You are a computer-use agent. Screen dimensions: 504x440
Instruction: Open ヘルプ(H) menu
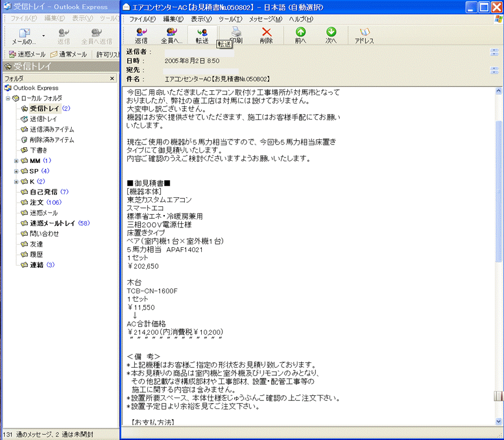pos(301,19)
